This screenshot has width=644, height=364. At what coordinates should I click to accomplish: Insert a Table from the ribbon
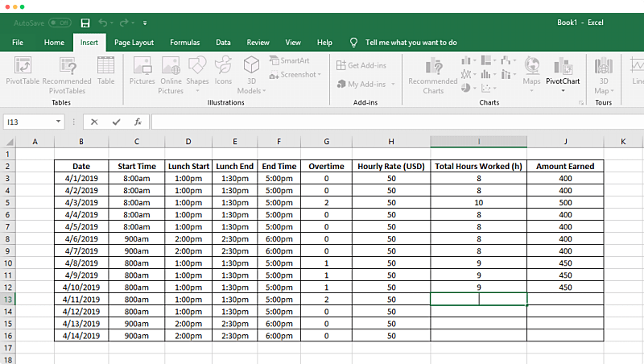coord(105,66)
